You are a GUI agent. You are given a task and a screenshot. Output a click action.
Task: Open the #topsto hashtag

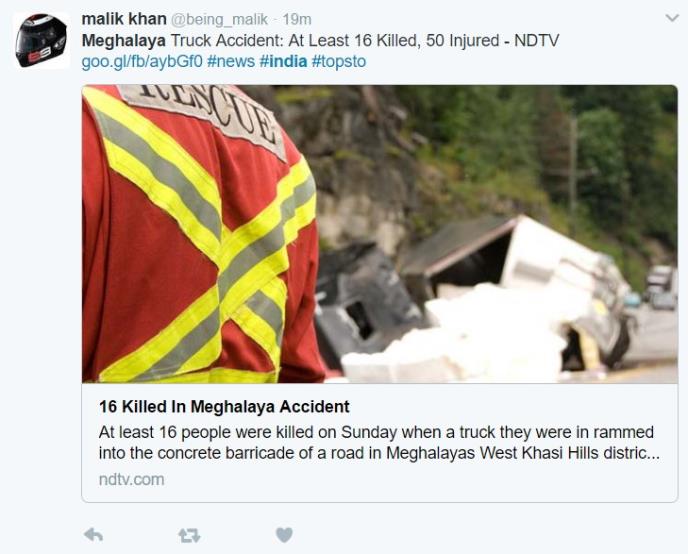[x=339, y=61]
